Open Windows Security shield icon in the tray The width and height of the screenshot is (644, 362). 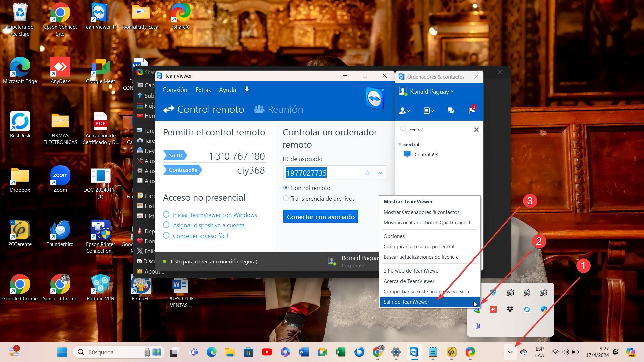coord(544,309)
